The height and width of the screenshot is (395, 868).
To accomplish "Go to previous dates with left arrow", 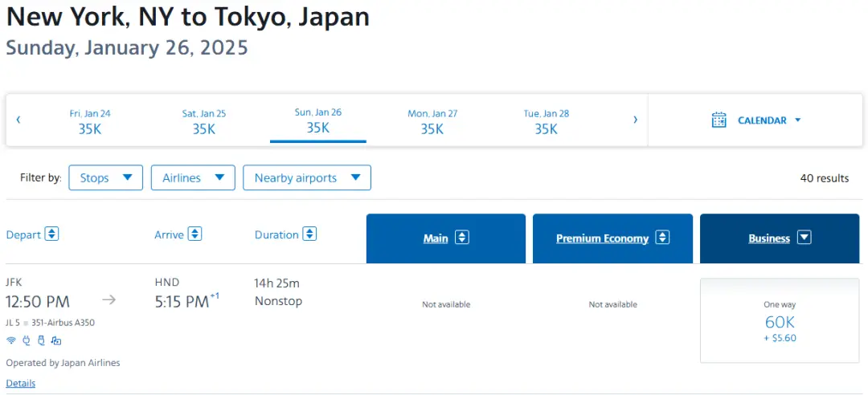I will coord(18,120).
